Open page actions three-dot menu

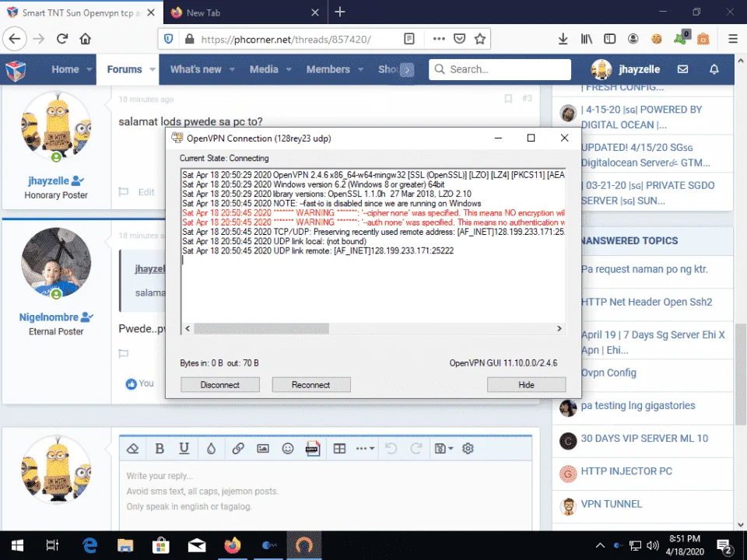[x=439, y=39]
